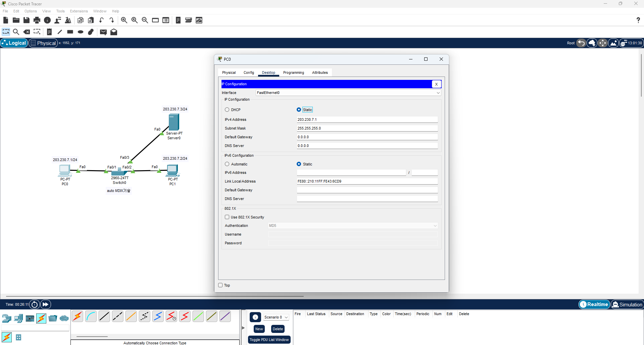The image size is (644, 345).
Task: Open a file with the folder icon
Action: [x=16, y=20]
